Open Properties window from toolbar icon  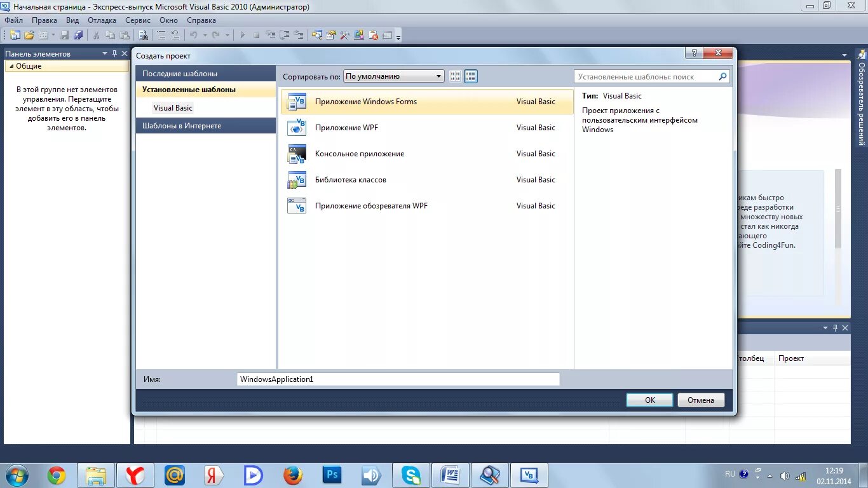pos(330,35)
